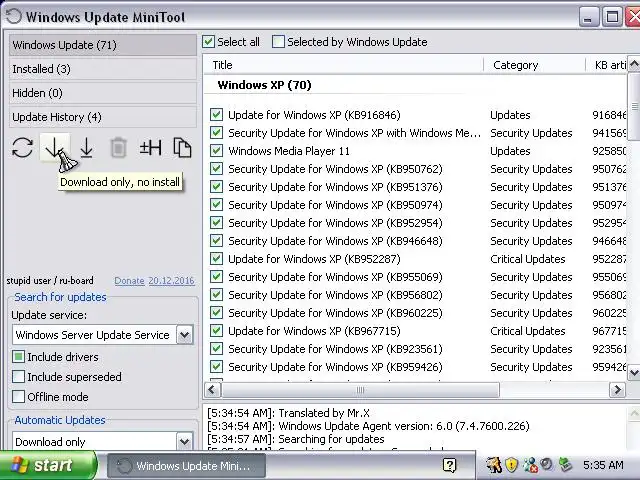Click the green safely remove hardware tray icon
Screen dimensions: 640x480
pos(565,464)
